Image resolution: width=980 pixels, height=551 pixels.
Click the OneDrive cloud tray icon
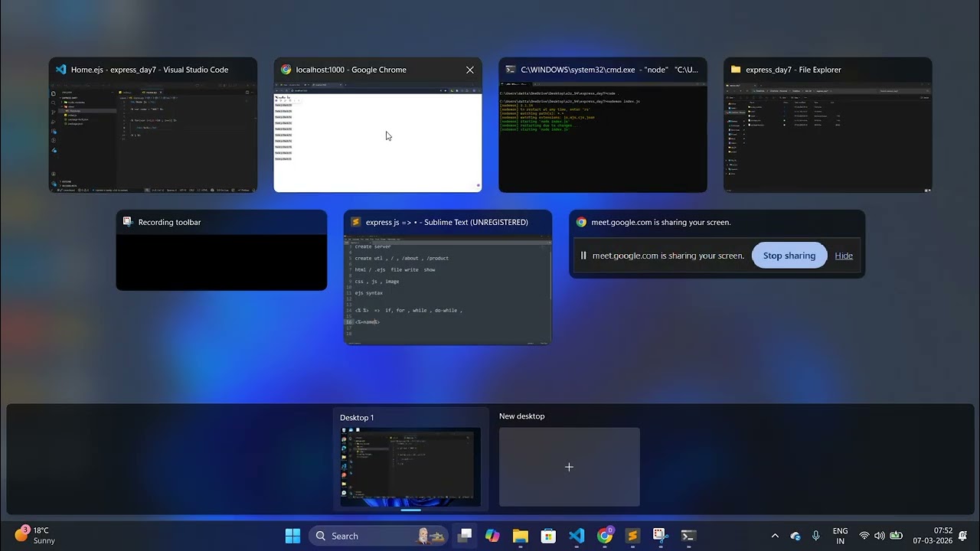795,536
